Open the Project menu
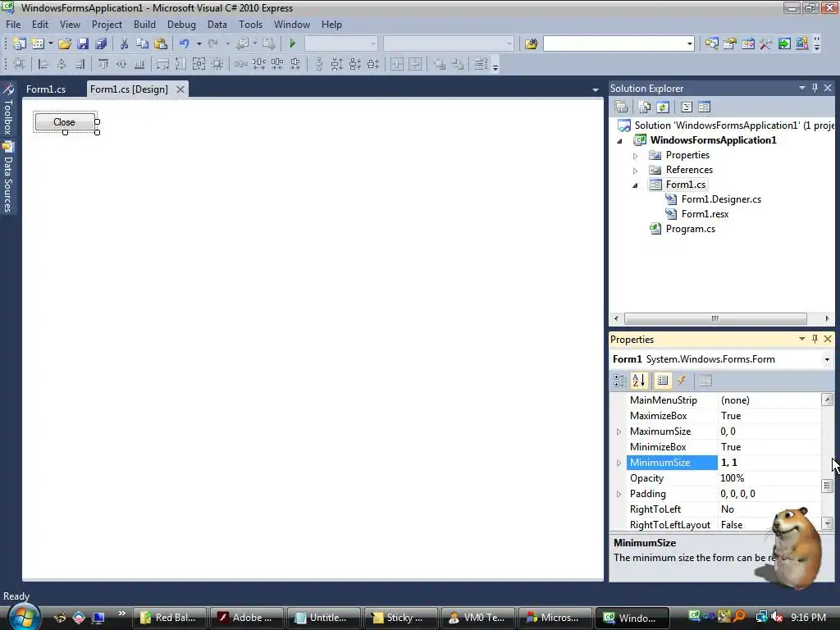Image resolution: width=840 pixels, height=630 pixels. [x=107, y=25]
